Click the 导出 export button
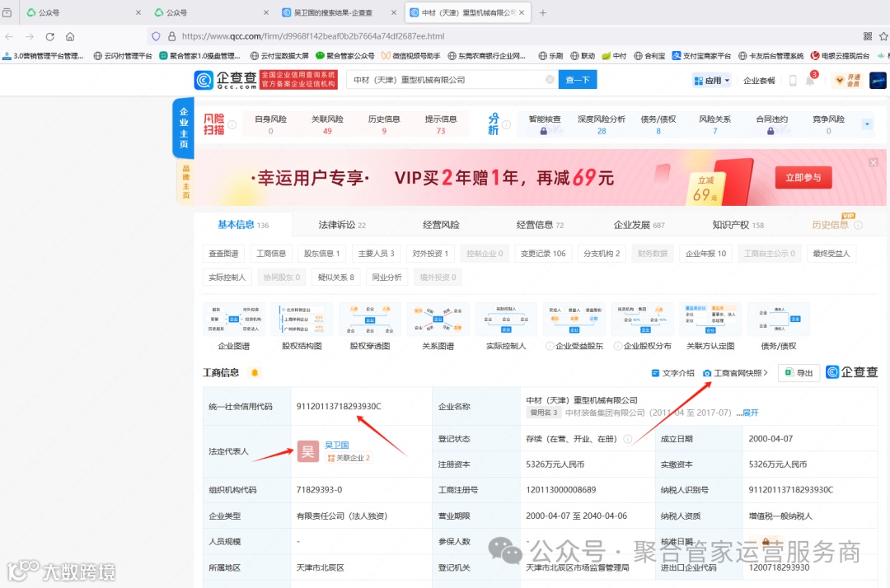This screenshot has width=890, height=588. (x=799, y=372)
